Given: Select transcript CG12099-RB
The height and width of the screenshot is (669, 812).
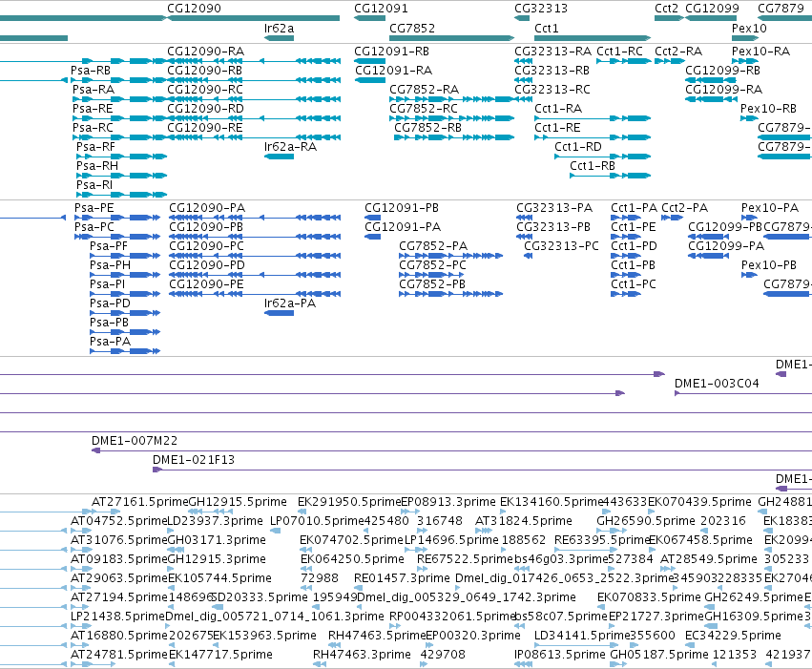Looking at the screenshot, I should [722, 71].
